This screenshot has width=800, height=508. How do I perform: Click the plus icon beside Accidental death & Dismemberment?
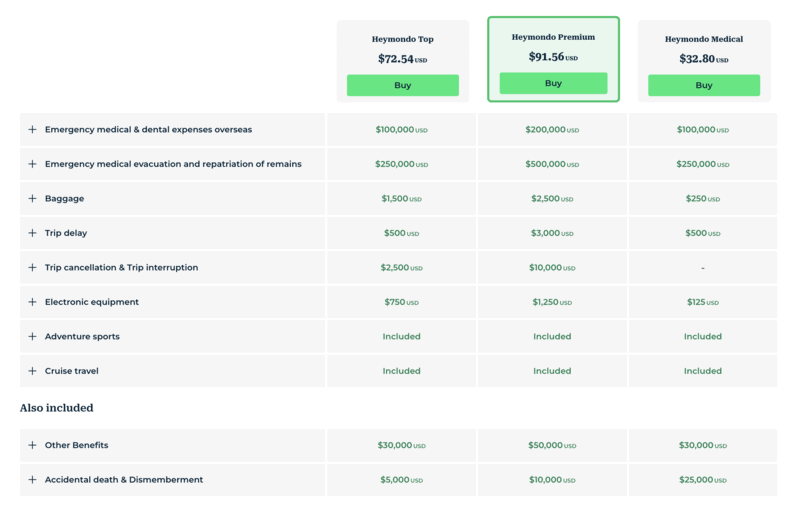point(32,480)
